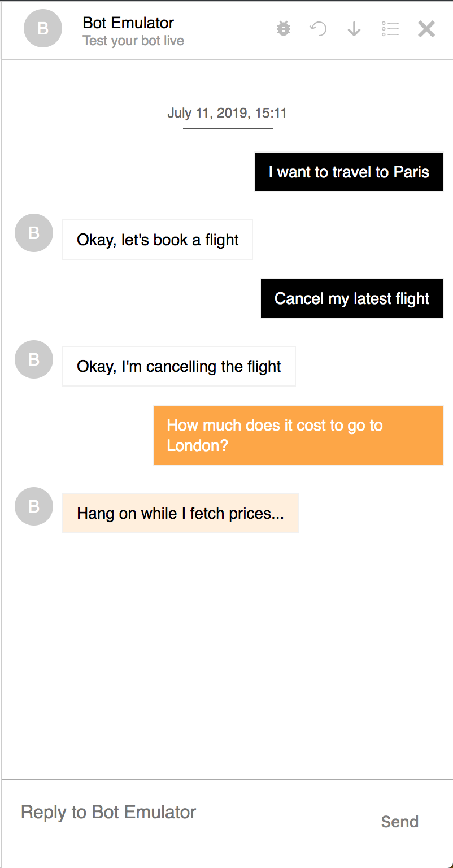Click the bot avatar in the header
This screenshot has height=868, width=453.
(x=43, y=28)
